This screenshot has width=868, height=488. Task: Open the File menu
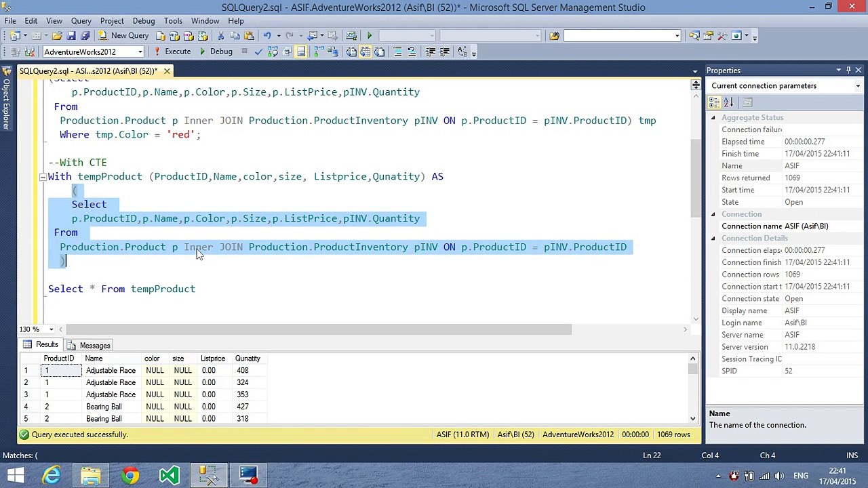(x=11, y=21)
